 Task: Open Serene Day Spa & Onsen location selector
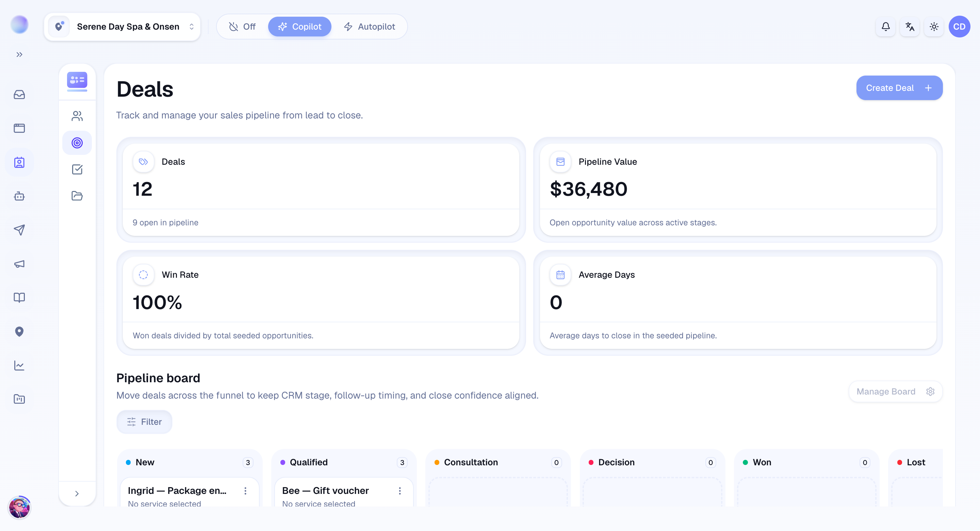click(122, 27)
